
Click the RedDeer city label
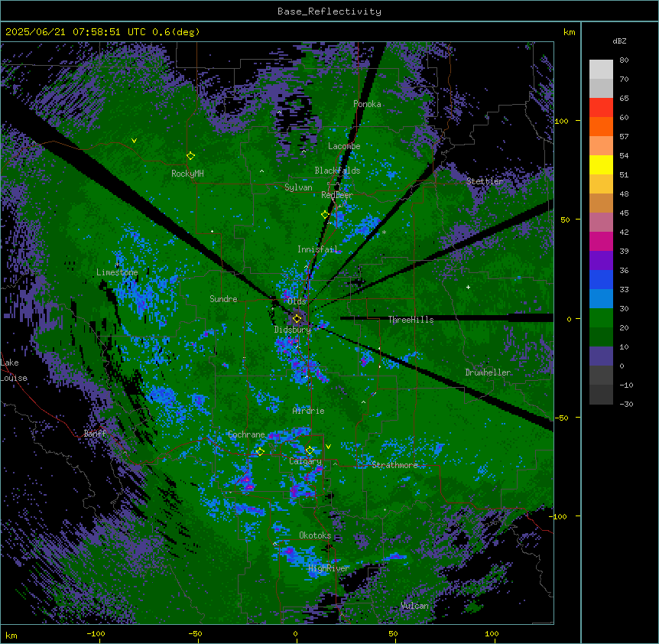pos(337,195)
